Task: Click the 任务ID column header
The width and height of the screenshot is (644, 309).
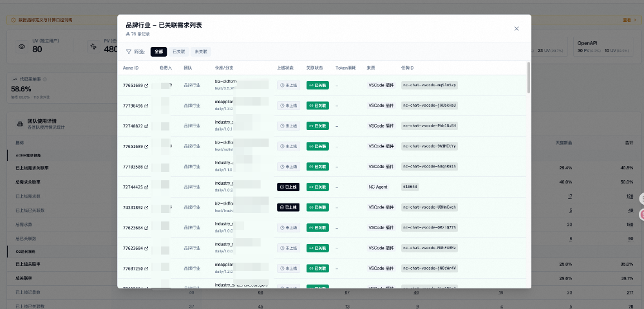Action: coord(408,68)
